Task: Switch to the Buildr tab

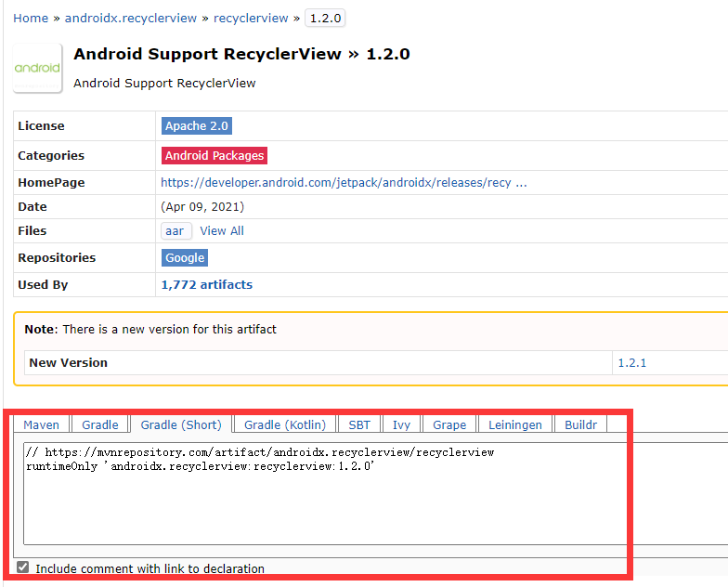Action: 580,424
